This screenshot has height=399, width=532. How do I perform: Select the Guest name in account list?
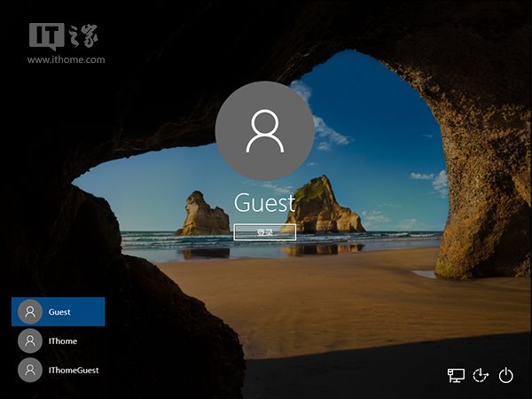click(59, 312)
